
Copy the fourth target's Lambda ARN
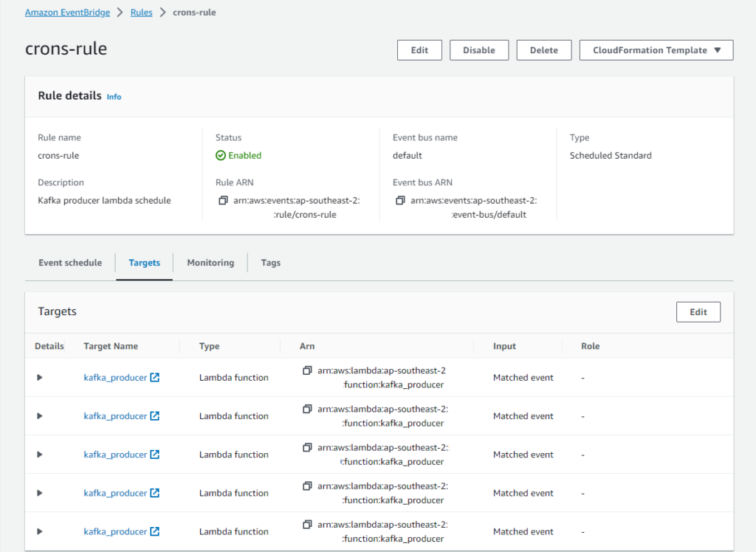[307, 485]
